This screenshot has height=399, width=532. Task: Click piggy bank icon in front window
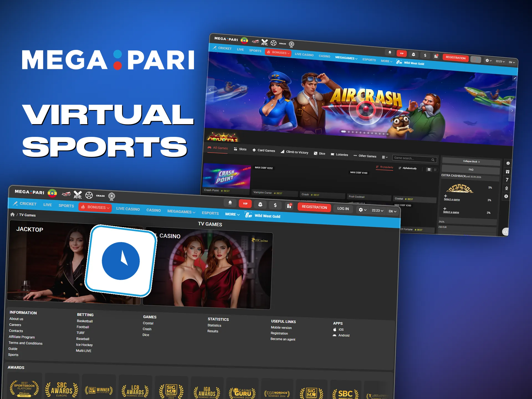click(260, 204)
